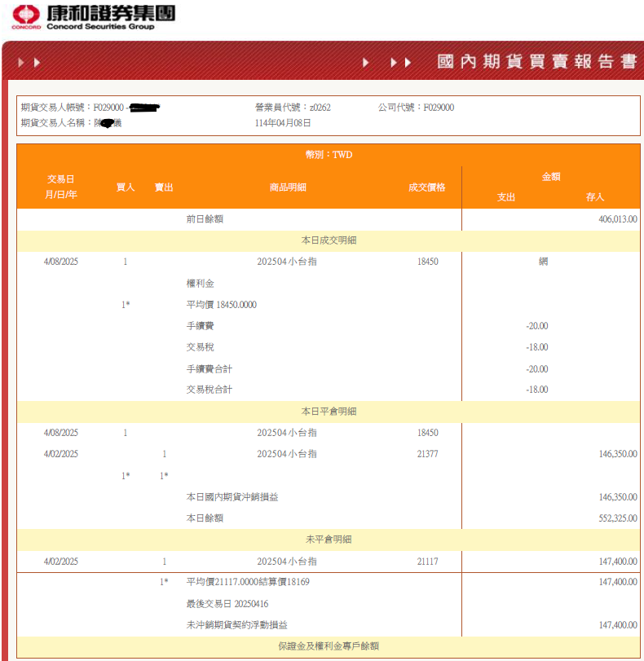This screenshot has width=644, height=661.
Task: Click the Concord Securities Group logo
Action: [x=93, y=18]
